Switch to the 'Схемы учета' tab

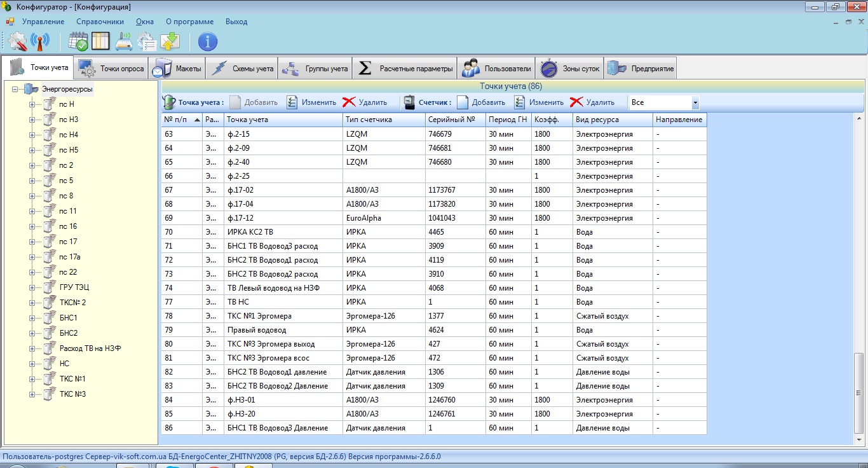(x=244, y=69)
